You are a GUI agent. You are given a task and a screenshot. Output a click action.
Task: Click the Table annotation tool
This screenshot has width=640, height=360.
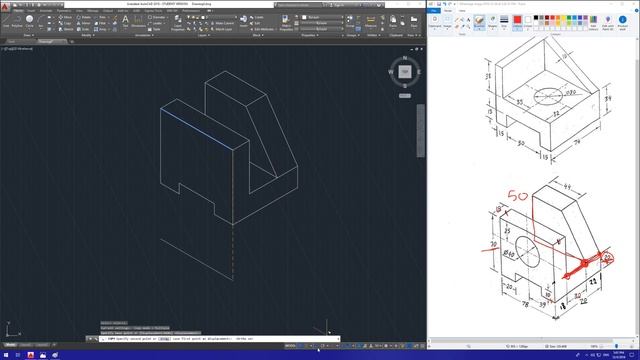(155, 29)
